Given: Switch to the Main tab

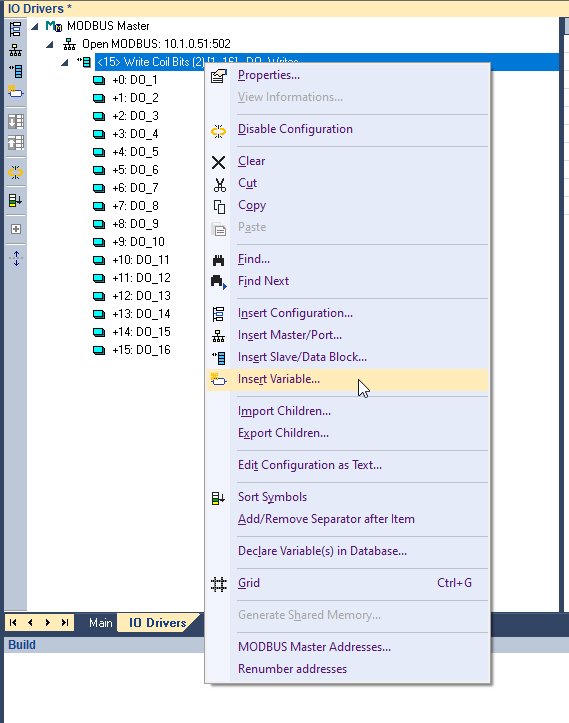Looking at the screenshot, I should (101, 623).
